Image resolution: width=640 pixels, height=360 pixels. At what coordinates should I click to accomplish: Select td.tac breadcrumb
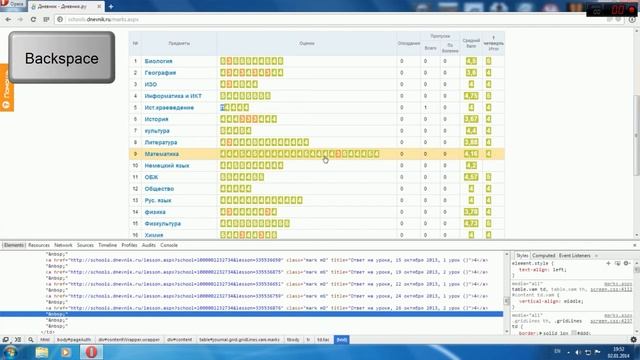pos(323,340)
